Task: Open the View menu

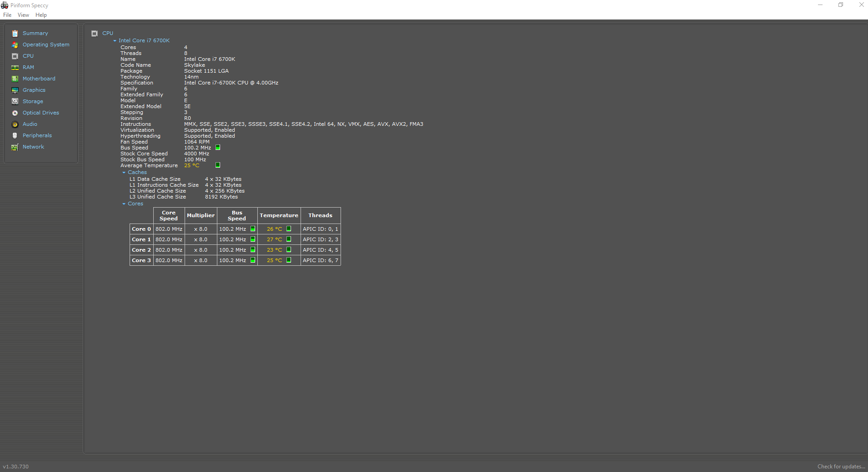Action: click(23, 15)
